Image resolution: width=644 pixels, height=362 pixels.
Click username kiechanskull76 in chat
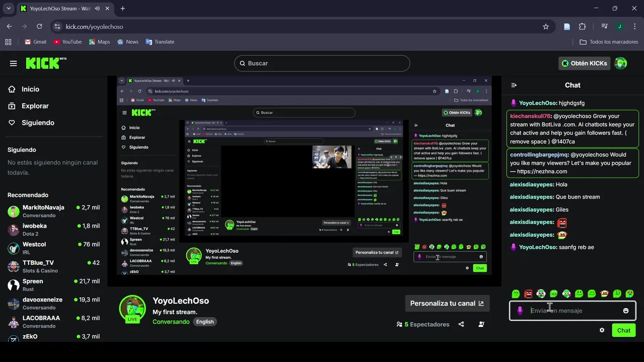[x=530, y=116]
